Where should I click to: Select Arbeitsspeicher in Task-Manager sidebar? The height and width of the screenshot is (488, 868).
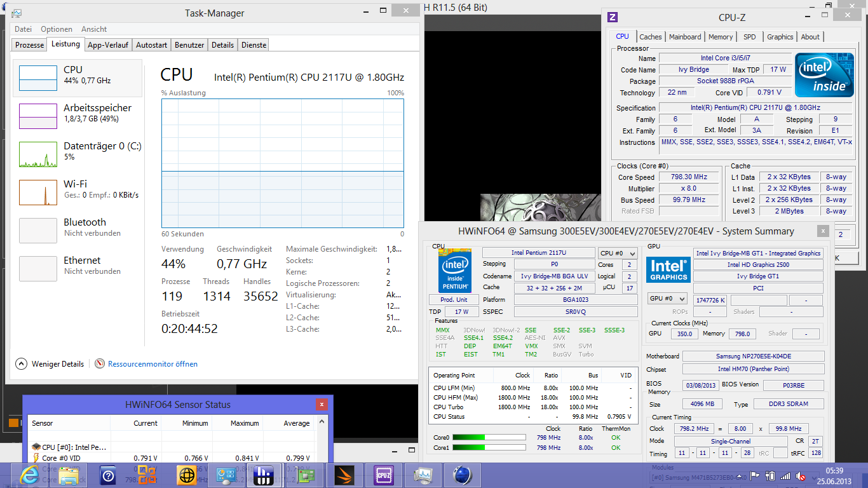pos(78,116)
